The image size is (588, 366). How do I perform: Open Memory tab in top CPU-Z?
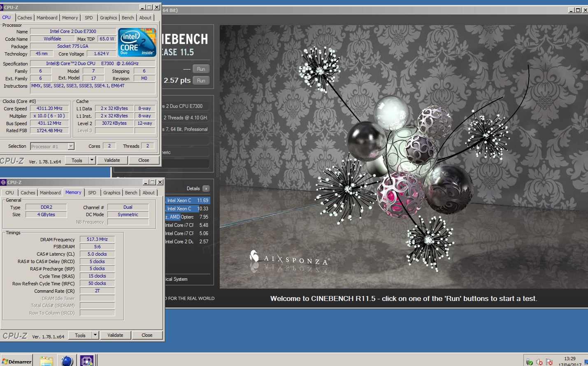tap(70, 18)
